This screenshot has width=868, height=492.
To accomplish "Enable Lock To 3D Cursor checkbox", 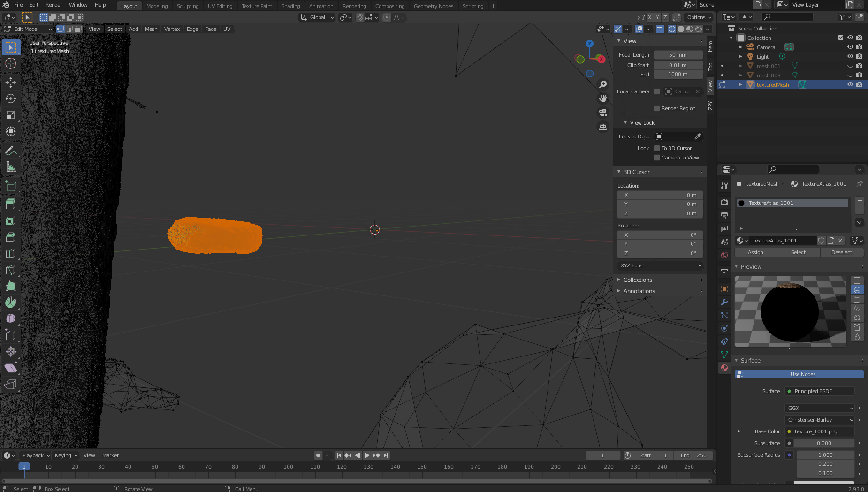I will (x=657, y=148).
